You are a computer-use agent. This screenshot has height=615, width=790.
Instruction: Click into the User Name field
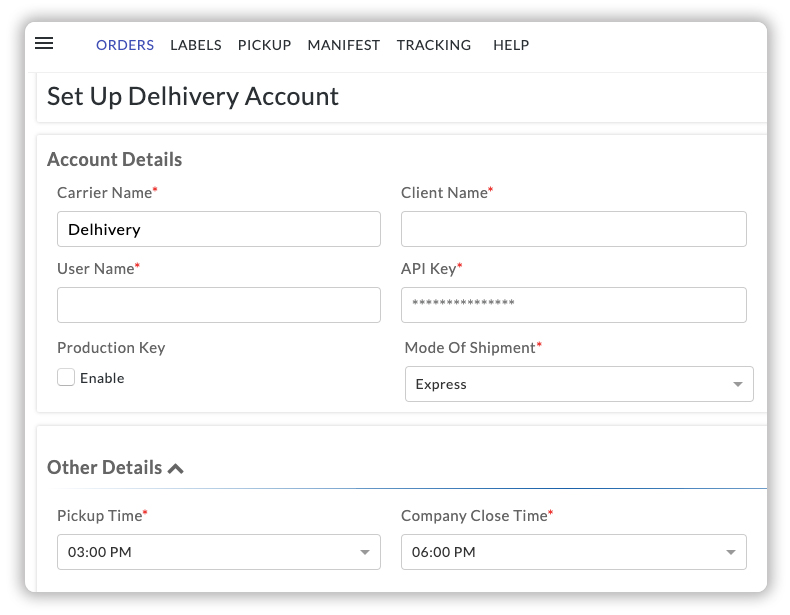tap(219, 305)
